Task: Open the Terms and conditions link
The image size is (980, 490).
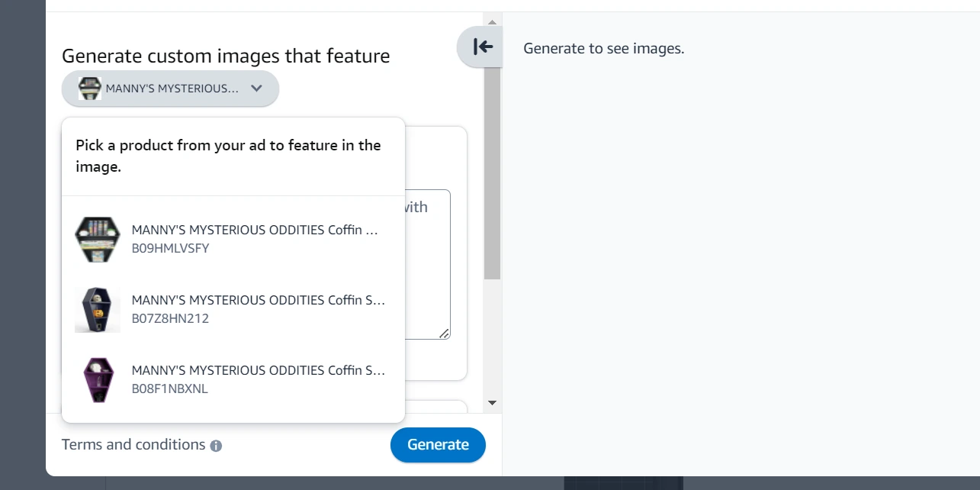Action: click(x=133, y=444)
